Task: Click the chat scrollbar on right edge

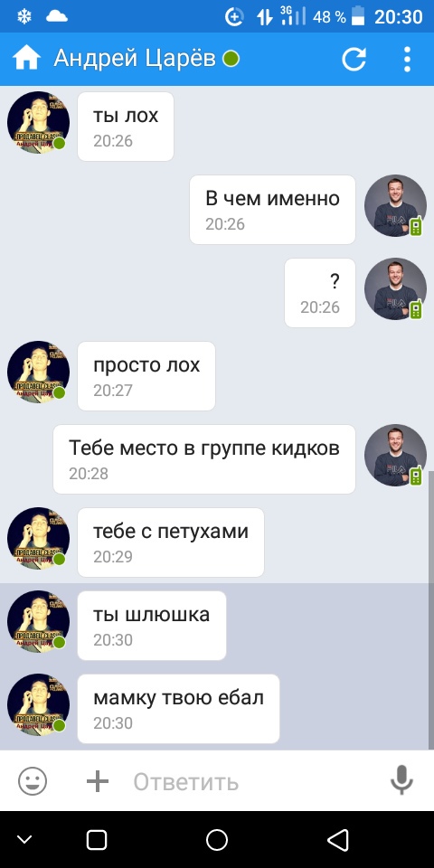Action: pyautogui.click(x=430, y=609)
